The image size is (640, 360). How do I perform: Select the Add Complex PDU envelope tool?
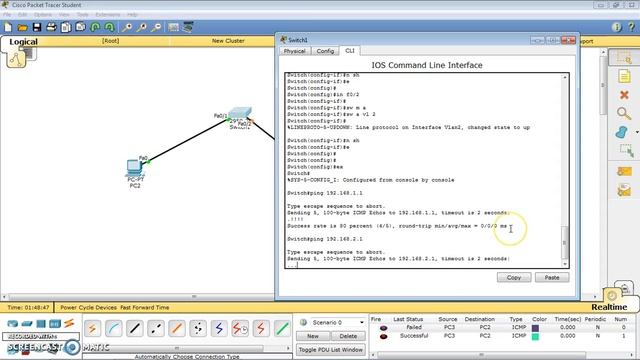624,190
